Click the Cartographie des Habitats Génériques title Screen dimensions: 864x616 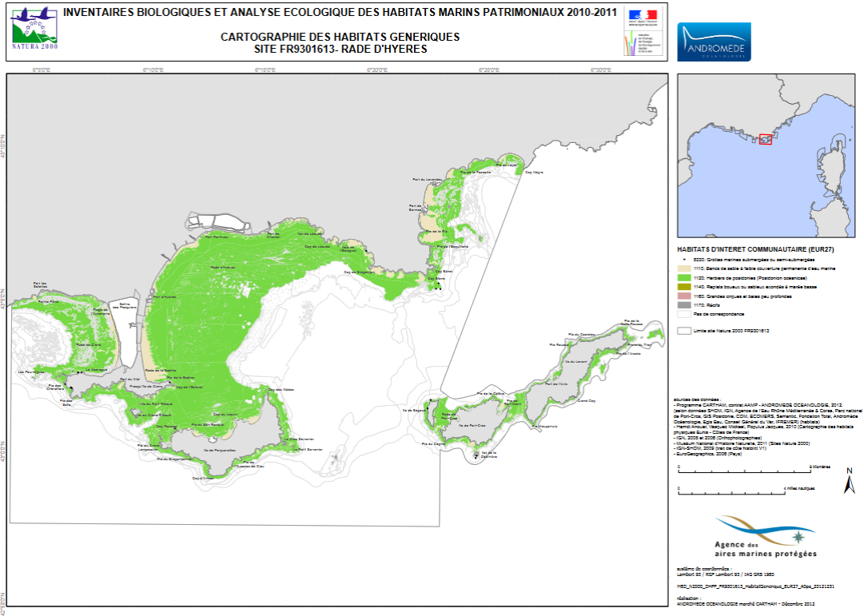[x=340, y=38]
